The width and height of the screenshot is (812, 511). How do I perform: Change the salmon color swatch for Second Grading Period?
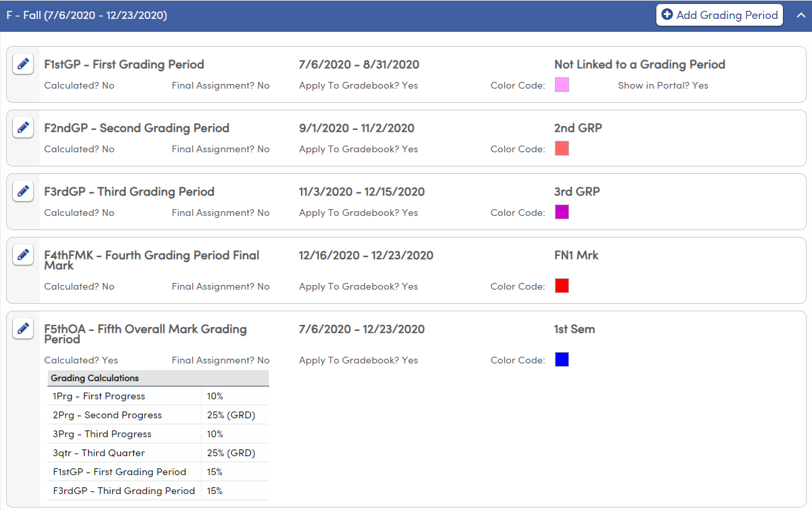[562, 148]
